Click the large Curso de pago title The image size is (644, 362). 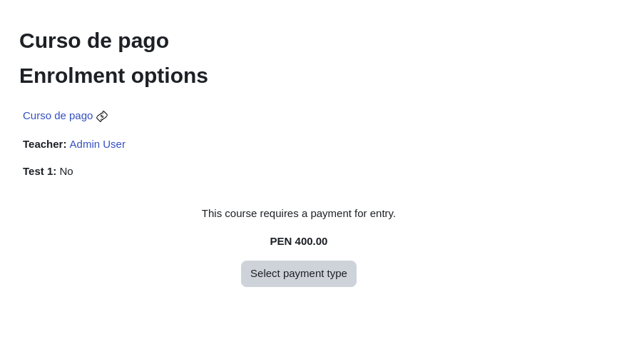94,41
